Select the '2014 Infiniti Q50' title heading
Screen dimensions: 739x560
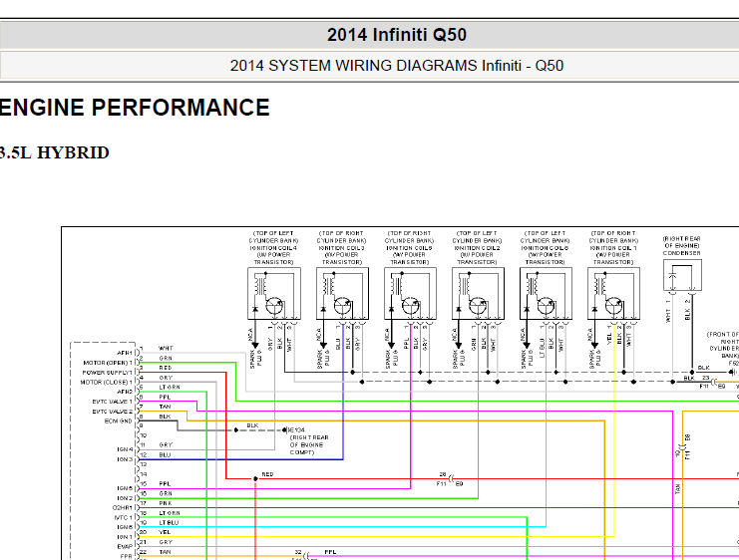tap(396, 35)
